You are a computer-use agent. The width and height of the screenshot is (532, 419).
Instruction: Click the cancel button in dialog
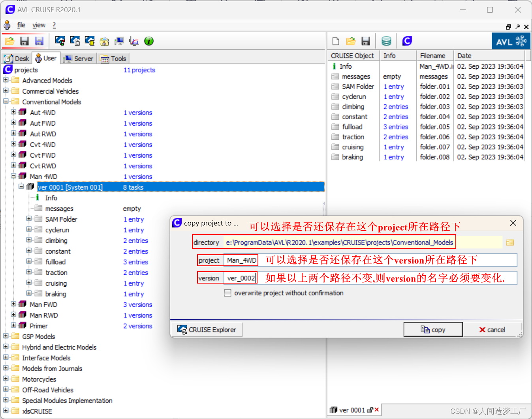[x=492, y=329]
